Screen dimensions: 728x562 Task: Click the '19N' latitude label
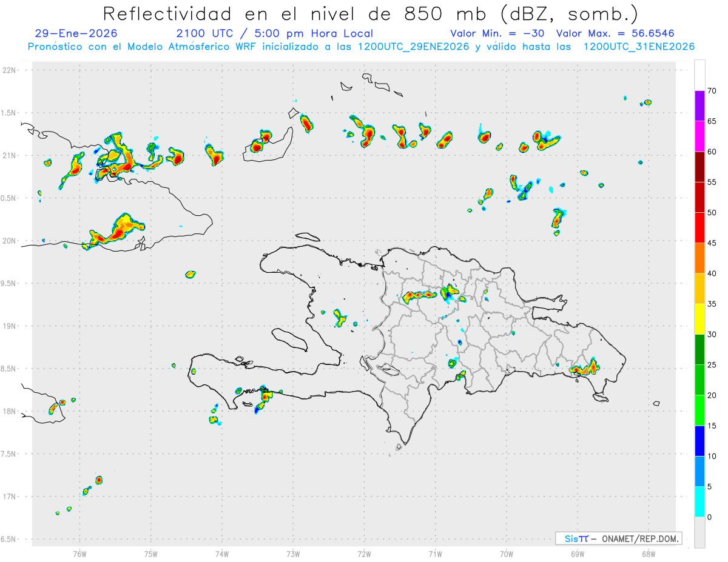10,326
